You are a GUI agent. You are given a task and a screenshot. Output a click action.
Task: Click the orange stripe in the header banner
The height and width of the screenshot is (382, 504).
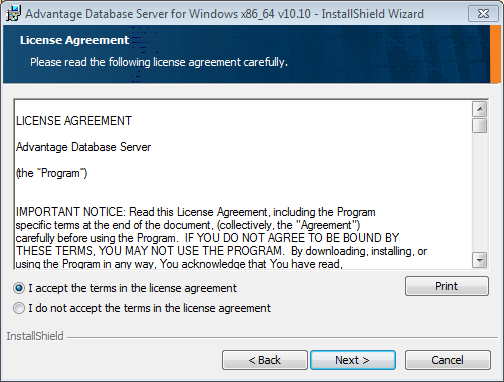[x=495, y=54]
